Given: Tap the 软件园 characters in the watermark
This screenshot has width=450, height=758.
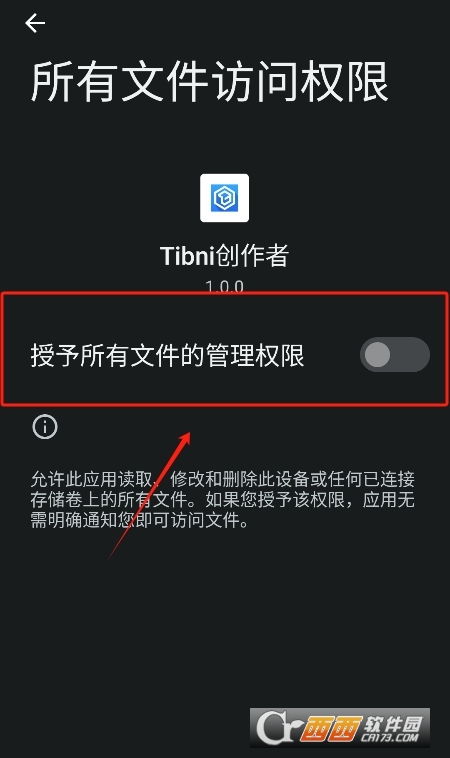Looking at the screenshot, I should pos(393,723).
